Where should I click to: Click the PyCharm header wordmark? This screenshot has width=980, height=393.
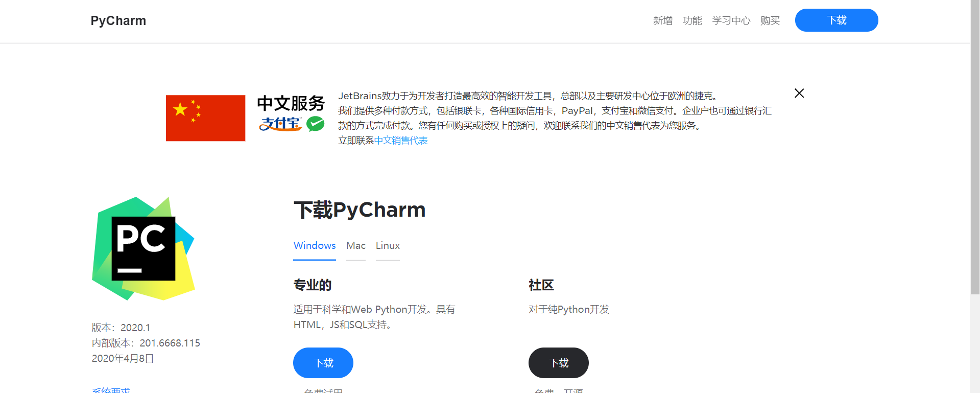click(118, 21)
